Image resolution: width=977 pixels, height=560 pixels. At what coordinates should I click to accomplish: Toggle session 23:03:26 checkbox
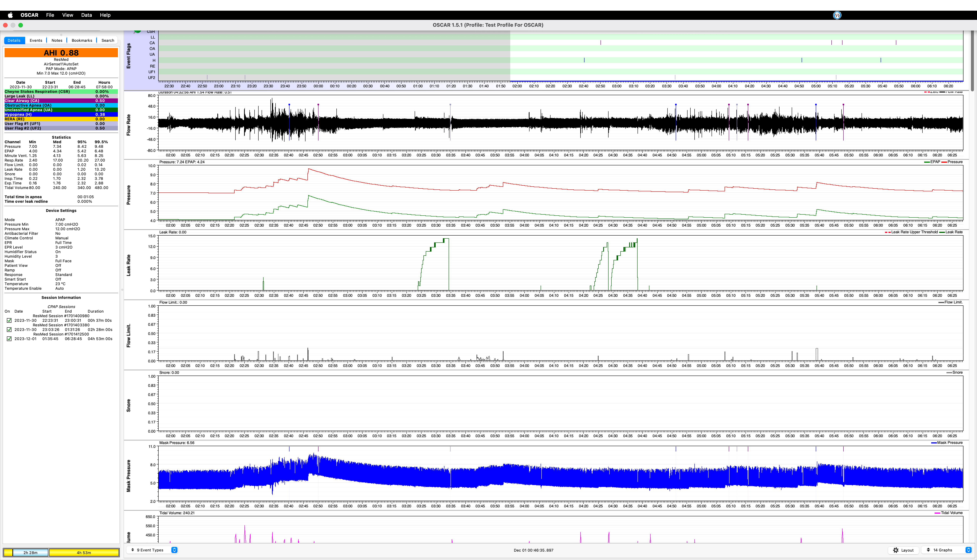[9, 330]
